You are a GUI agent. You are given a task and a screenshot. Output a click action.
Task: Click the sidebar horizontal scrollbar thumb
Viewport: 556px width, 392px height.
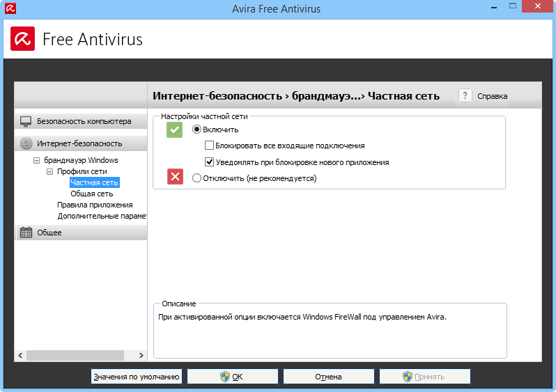coord(75,355)
